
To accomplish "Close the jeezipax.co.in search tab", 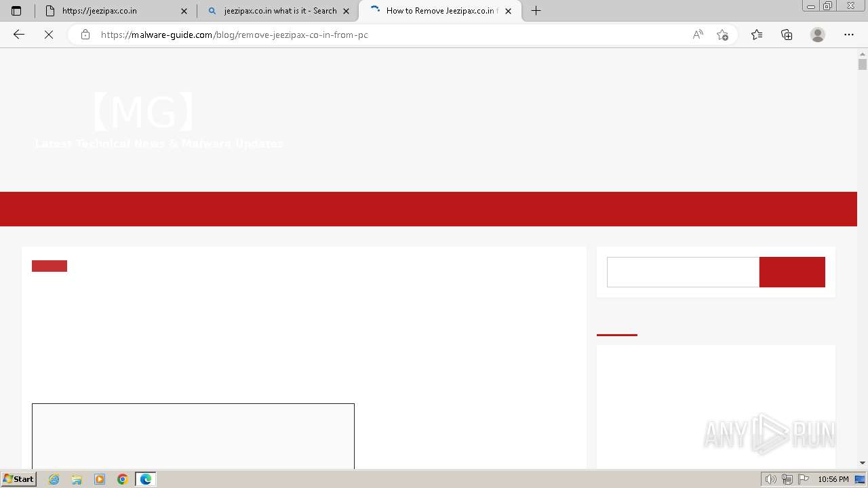I will click(x=347, y=11).
